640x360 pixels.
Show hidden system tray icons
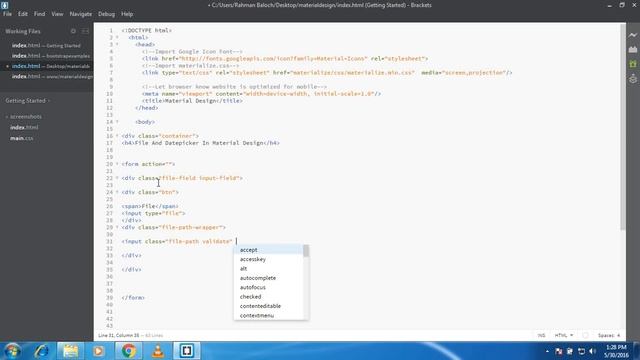547,351
